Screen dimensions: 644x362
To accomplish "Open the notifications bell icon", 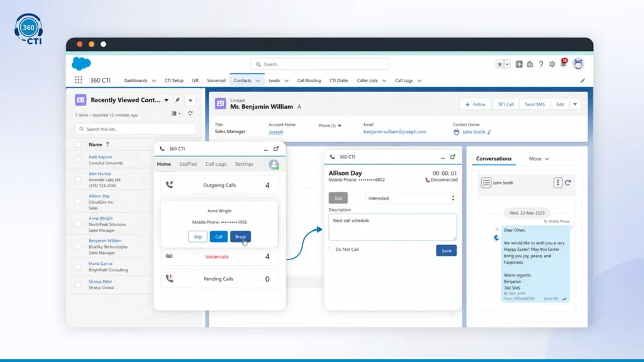I will (563, 64).
